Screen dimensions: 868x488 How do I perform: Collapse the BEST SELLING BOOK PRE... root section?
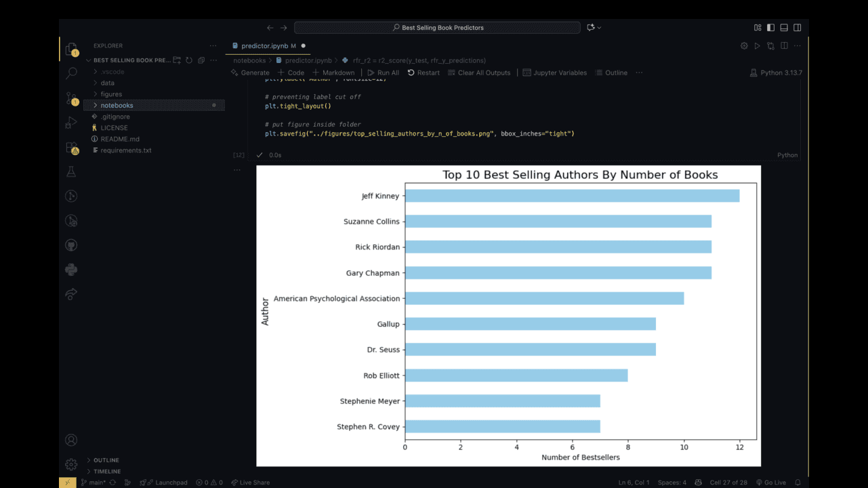(x=127, y=60)
